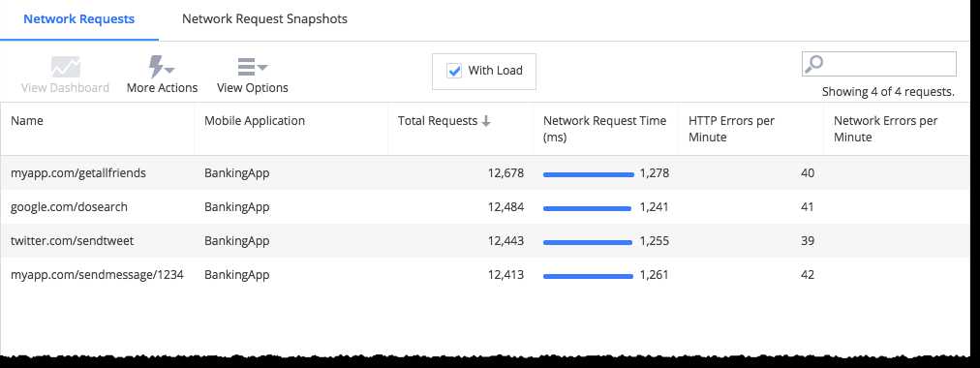This screenshot has width=980, height=368.
Task: Click the search requests input field
Action: point(879,64)
